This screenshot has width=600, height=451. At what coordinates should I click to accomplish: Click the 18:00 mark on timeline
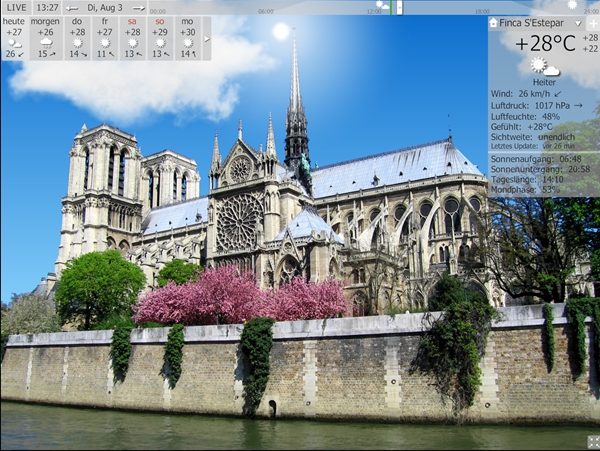pos(482,11)
